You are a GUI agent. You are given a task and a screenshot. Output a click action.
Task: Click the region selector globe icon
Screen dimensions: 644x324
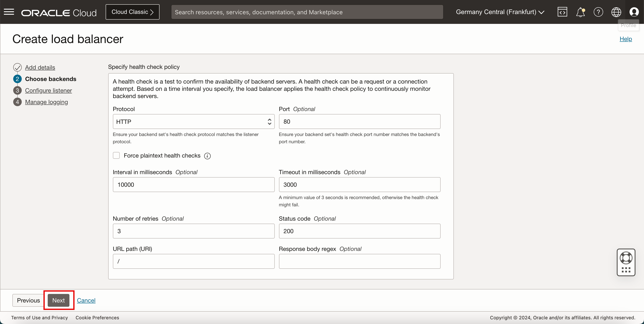616,12
